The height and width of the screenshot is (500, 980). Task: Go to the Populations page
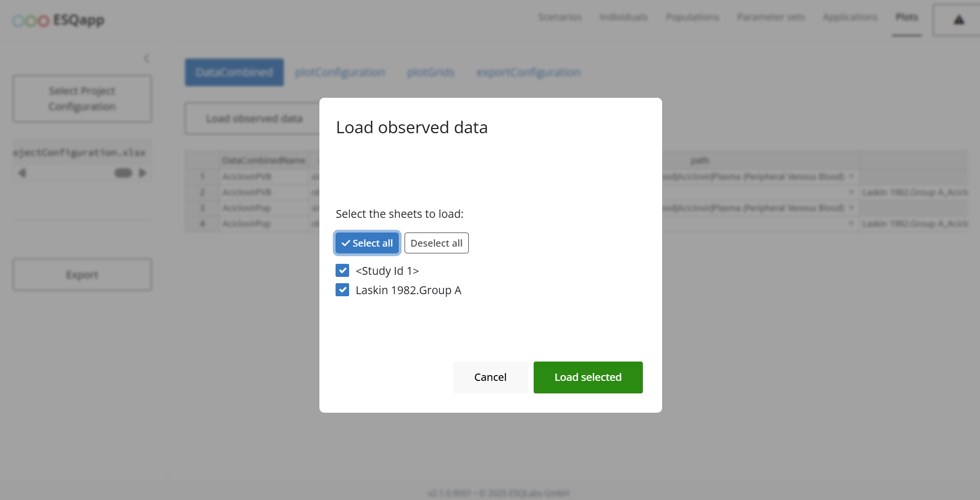click(692, 17)
